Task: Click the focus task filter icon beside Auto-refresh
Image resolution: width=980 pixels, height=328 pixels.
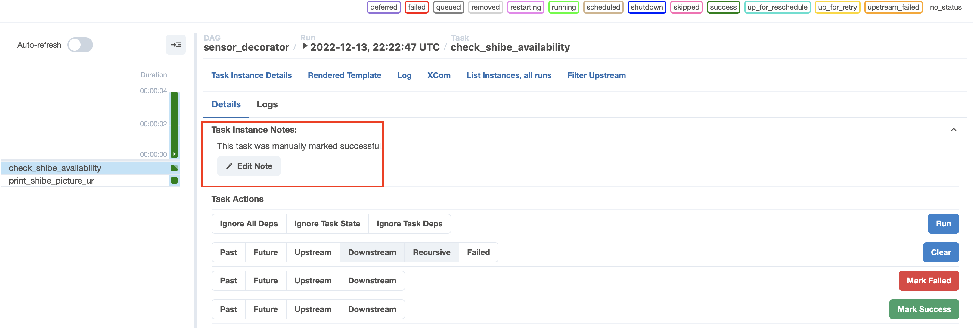Action: click(176, 45)
